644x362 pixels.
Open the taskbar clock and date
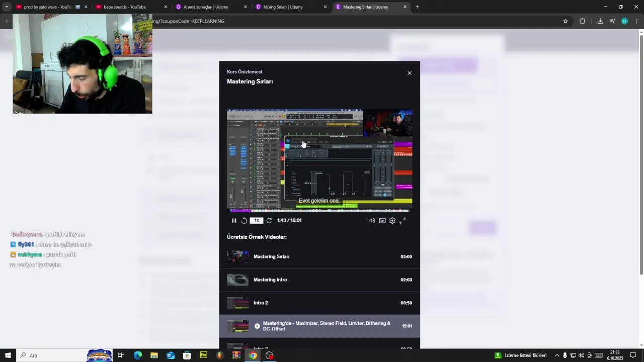click(615, 355)
